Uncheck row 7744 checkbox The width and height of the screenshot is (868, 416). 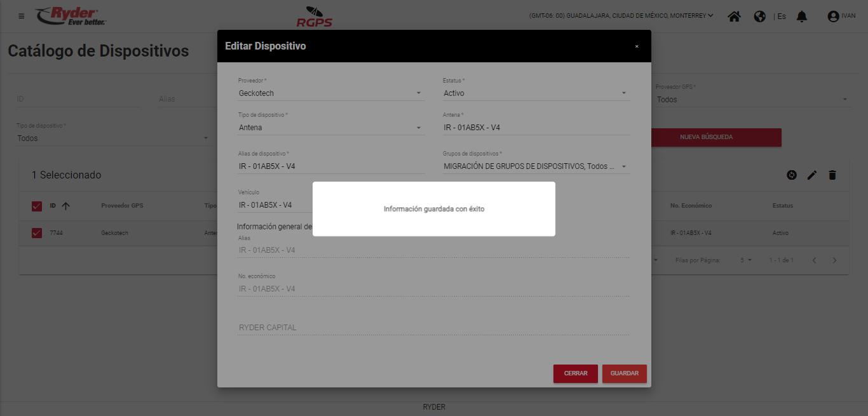[x=37, y=233]
